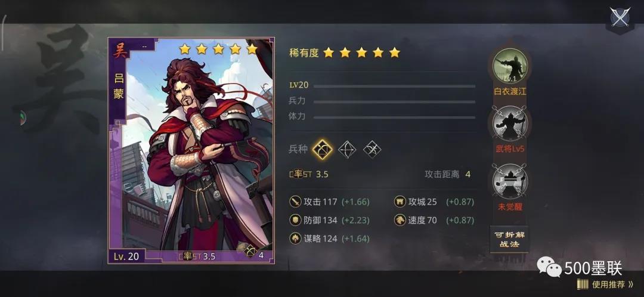644x297 pixels.
Task: Tap the 攻击 sword stat icon
Action: point(295,202)
